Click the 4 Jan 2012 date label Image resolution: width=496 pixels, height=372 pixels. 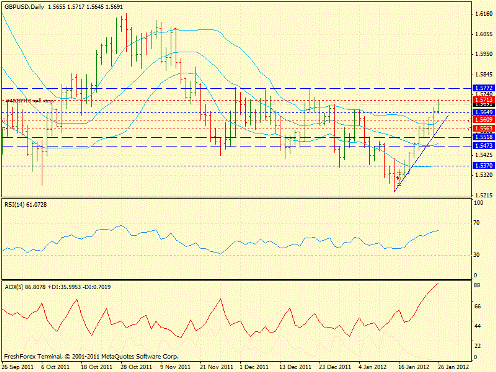pos(373,367)
